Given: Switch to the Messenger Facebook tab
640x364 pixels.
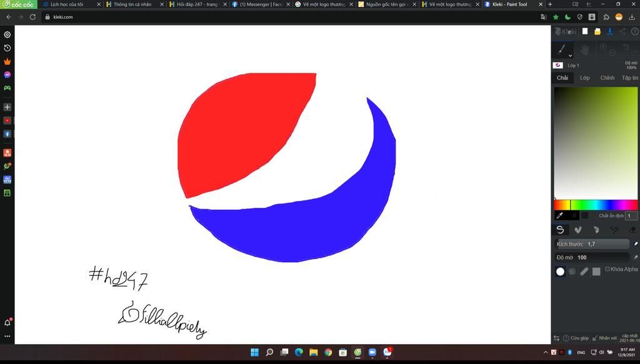Looking at the screenshot, I should pos(260,4).
